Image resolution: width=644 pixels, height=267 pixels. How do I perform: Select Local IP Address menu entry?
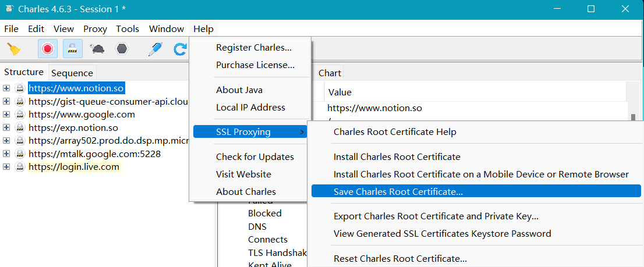click(x=250, y=108)
